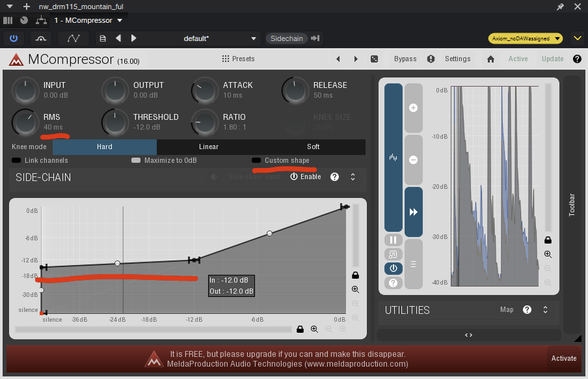
Task: Click the time graph lock icon
Action: click(548, 240)
